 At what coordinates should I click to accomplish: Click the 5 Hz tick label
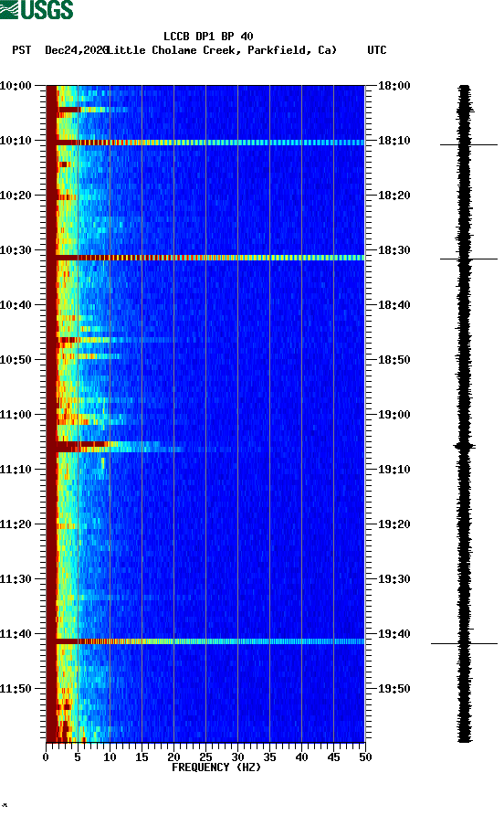tap(78, 757)
